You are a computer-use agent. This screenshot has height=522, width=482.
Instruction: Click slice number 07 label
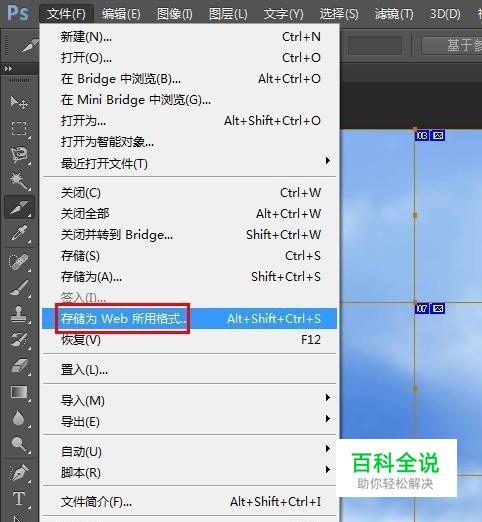[422, 308]
